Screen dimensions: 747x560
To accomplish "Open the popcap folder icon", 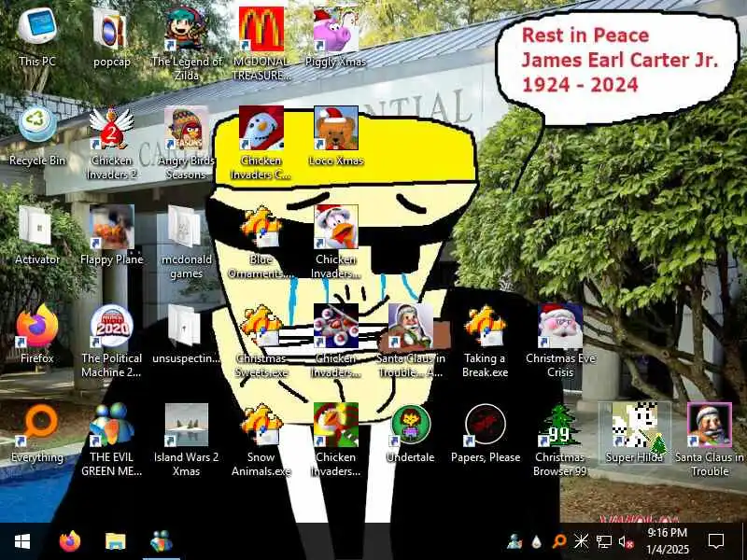I will [x=111, y=37].
